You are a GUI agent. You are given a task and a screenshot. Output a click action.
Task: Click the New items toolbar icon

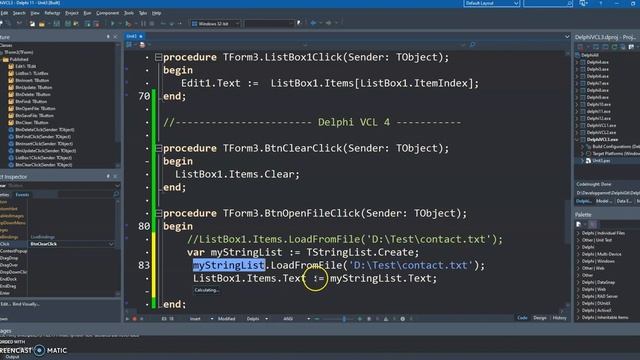32,24
